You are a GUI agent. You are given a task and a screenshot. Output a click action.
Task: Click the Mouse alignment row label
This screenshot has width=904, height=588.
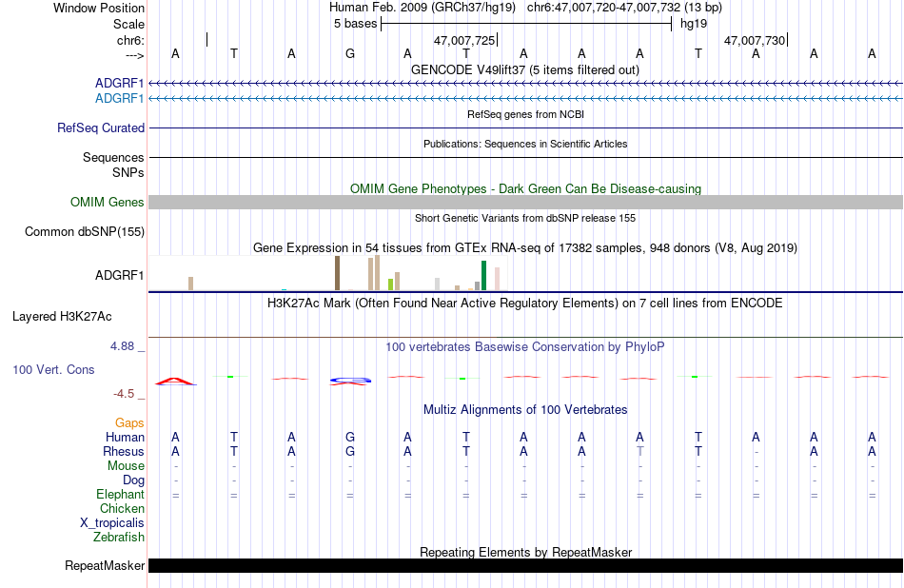point(126,466)
